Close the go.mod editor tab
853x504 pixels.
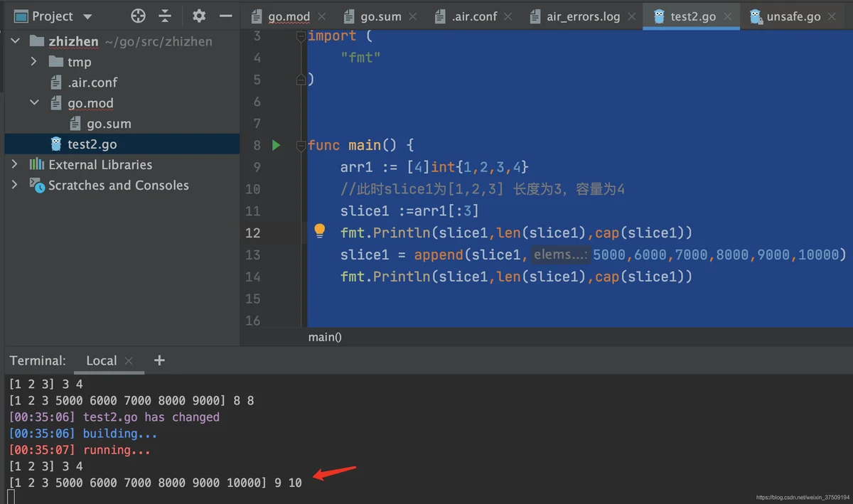(x=321, y=16)
